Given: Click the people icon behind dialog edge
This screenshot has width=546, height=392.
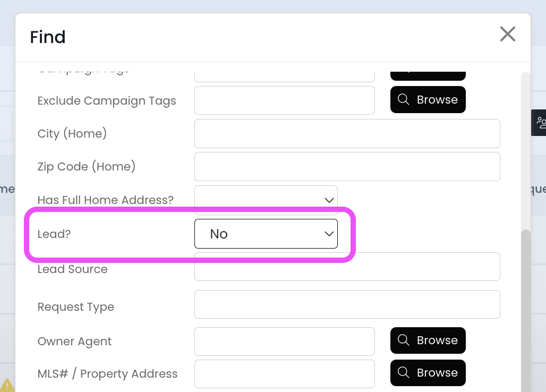Looking at the screenshot, I should pos(541,123).
